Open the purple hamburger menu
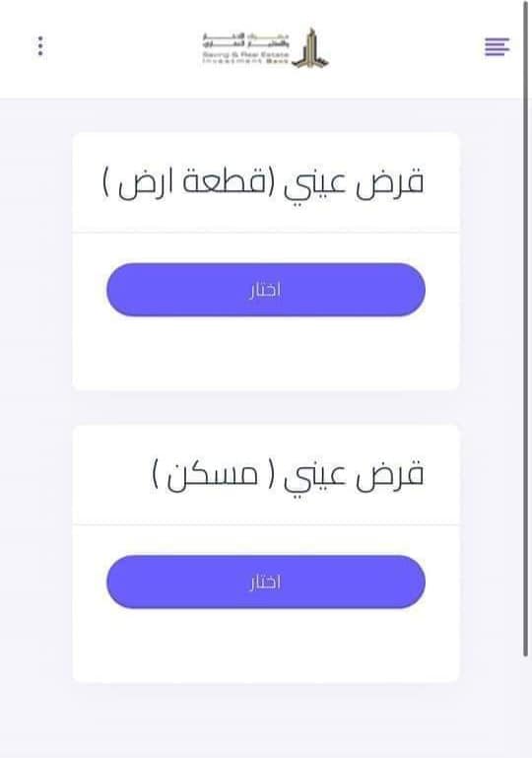 coord(497,47)
